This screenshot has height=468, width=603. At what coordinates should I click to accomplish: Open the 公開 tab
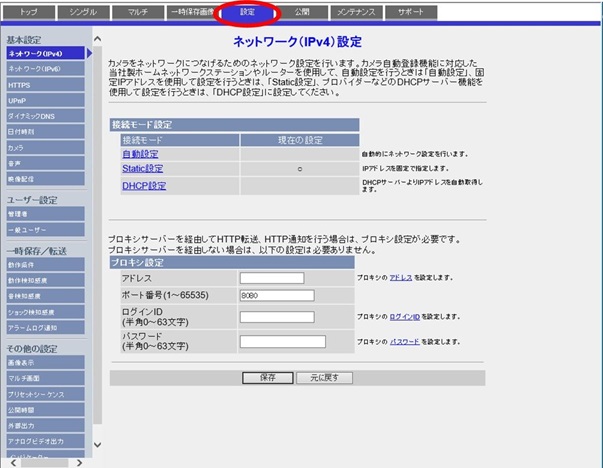coord(302,12)
